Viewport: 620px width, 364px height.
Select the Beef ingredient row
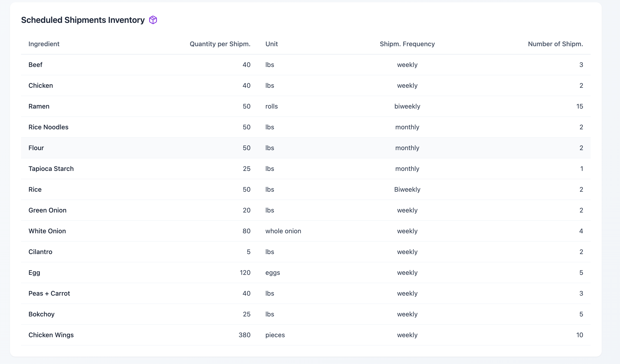coord(35,65)
